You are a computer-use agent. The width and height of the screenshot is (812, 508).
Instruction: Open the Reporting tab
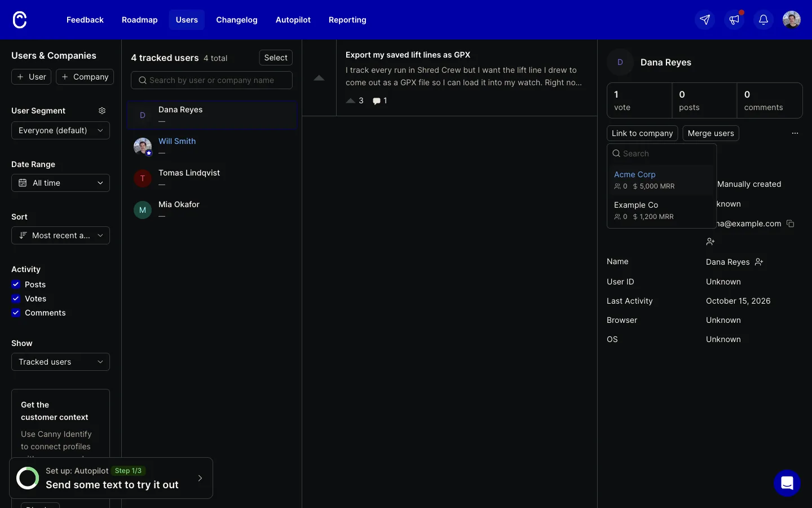pos(347,20)
